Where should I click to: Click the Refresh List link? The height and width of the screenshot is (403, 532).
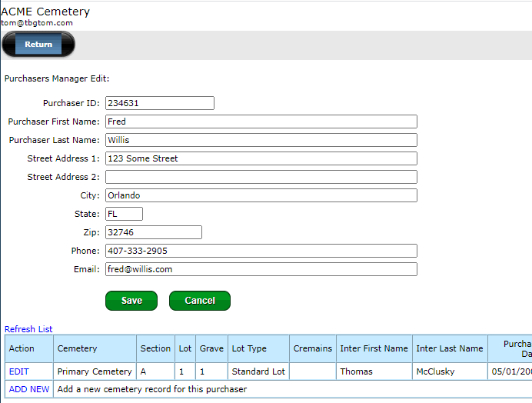pos(28,329)
